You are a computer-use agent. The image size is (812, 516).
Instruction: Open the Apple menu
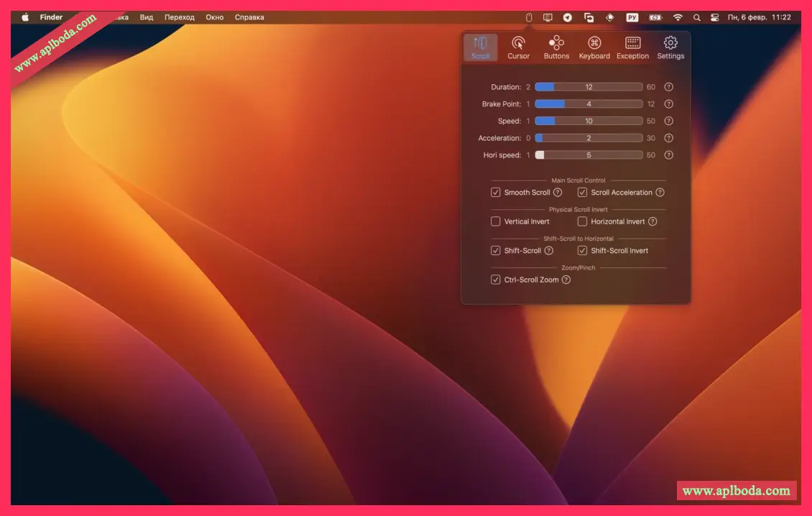[25, 17]
